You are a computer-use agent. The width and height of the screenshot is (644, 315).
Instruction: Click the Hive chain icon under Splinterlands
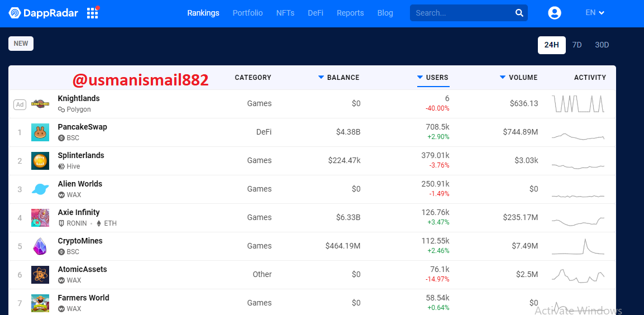click(x=61, y=166)
